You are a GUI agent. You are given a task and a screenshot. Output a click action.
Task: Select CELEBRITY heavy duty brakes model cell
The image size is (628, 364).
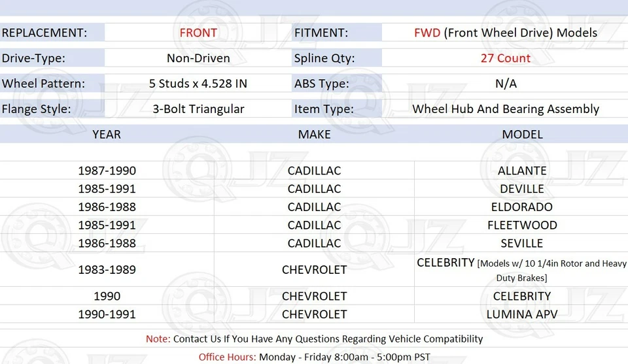coord(521,270)
